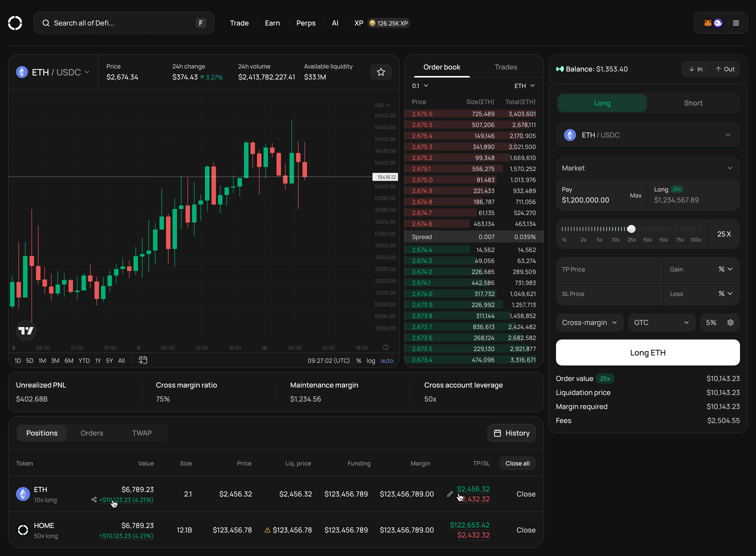Screen dimensions: 756x556
Task: Toggle auto scale on chart
Action: 386,361
